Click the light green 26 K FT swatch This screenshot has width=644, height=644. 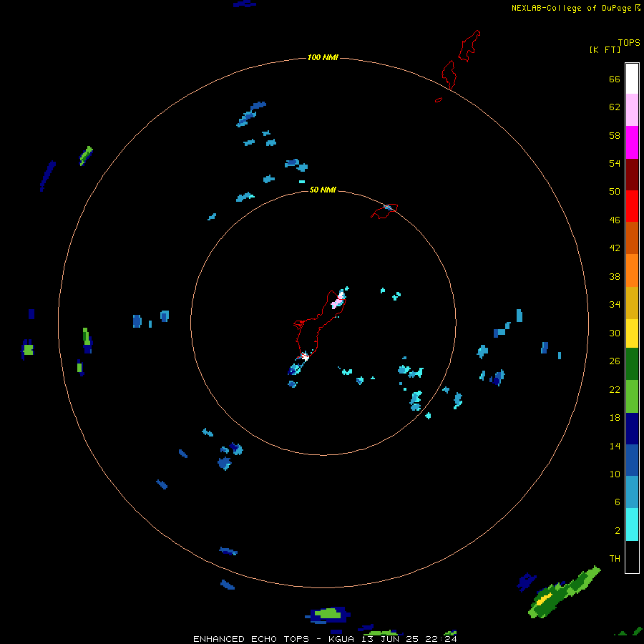pos(632,396)
